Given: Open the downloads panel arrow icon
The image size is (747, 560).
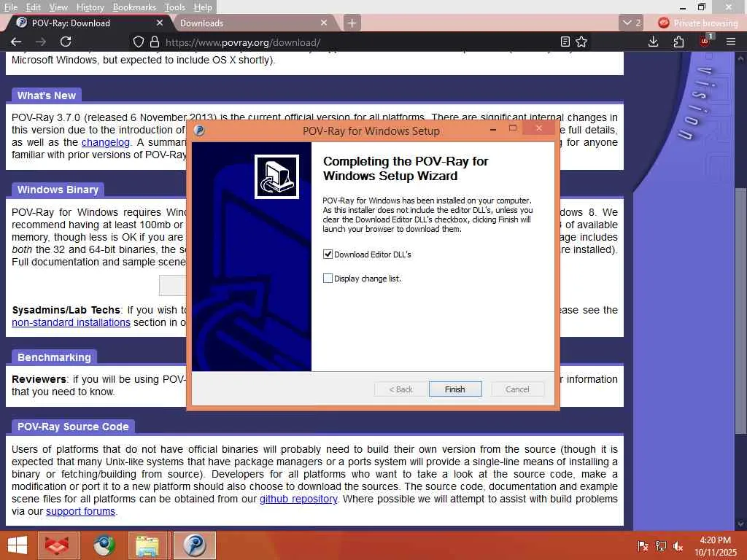Looking at the screenshot, I should 654,42.
